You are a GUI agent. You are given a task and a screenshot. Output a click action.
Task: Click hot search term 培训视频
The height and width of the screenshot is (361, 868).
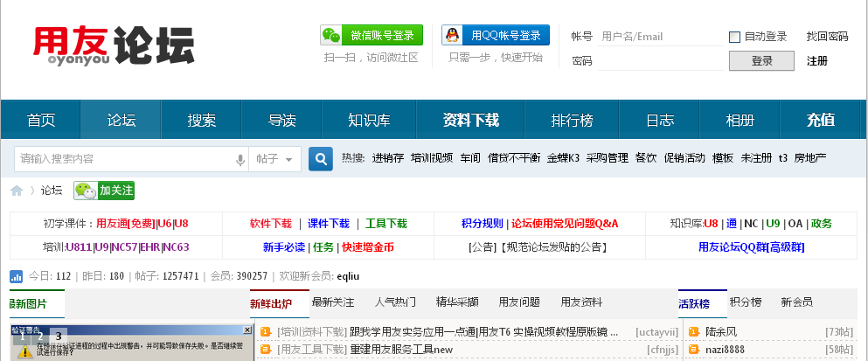click(x=432, y=158)
